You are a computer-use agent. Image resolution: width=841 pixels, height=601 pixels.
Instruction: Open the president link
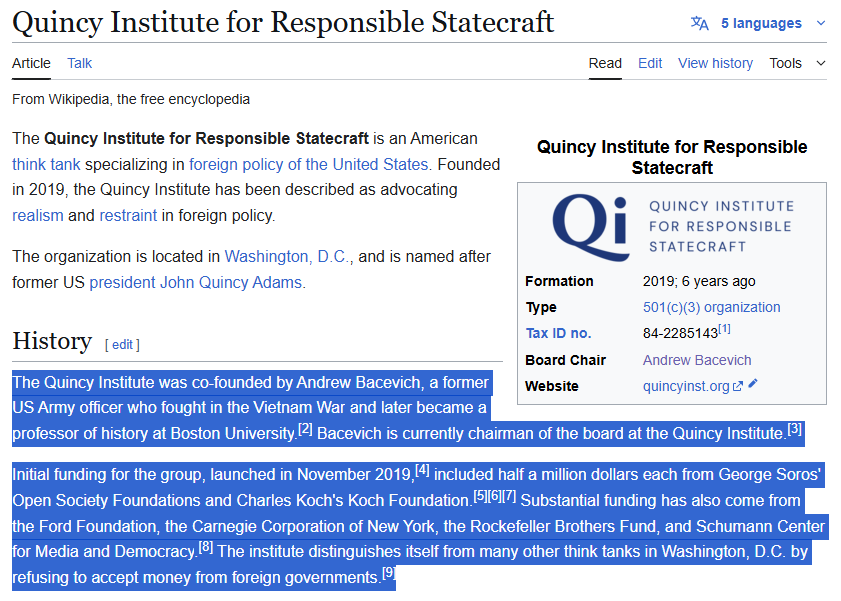122,282
